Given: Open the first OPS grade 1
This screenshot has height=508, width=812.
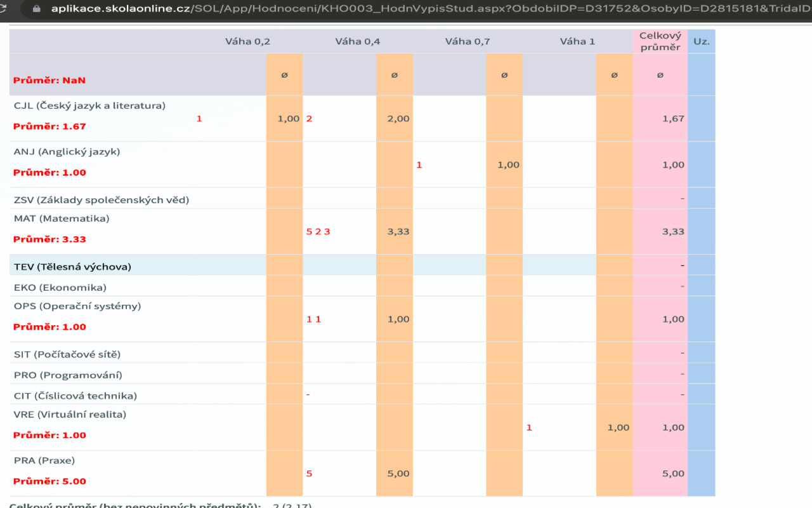Looking at the screenshot, I should click(x=309, y=319).
